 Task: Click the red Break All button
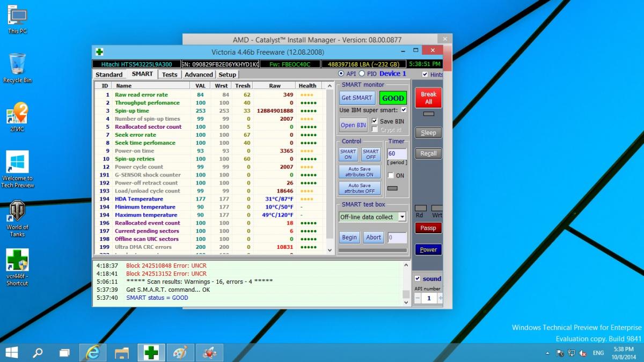pyautogui.click(x=428, y=98)
